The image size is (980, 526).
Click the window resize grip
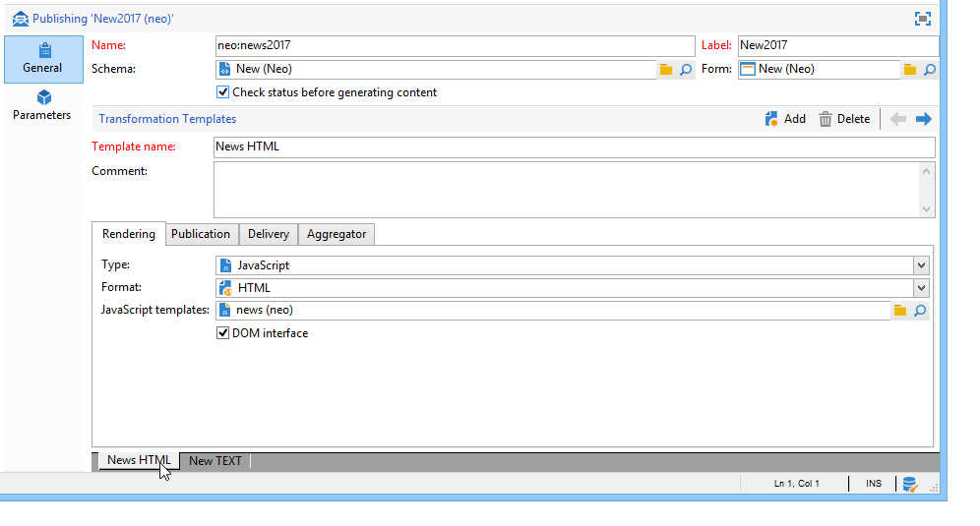tap(934, 489)
